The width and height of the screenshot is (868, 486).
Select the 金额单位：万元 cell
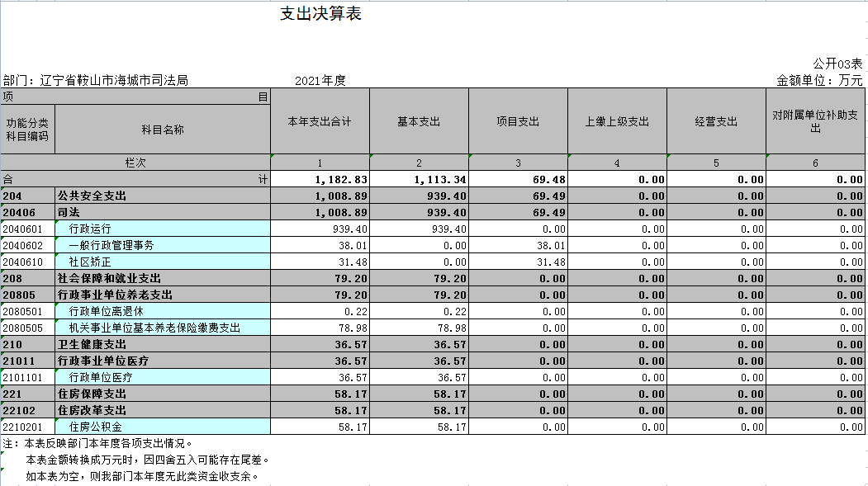point(819,80)
